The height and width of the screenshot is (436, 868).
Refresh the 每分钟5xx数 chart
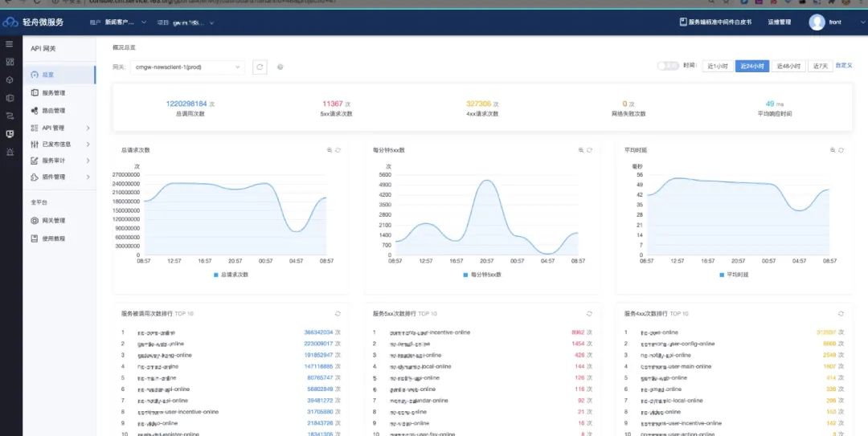click(x=590, y=150)
